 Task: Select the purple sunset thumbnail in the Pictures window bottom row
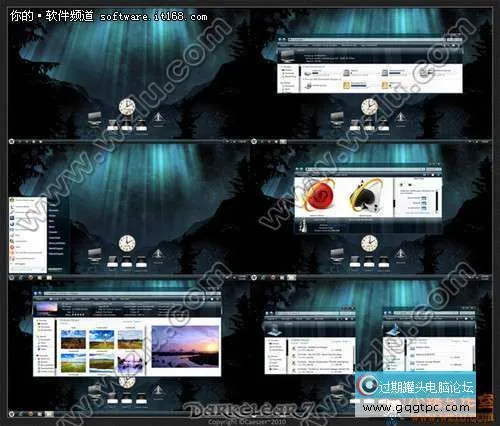tap(130, 363)
